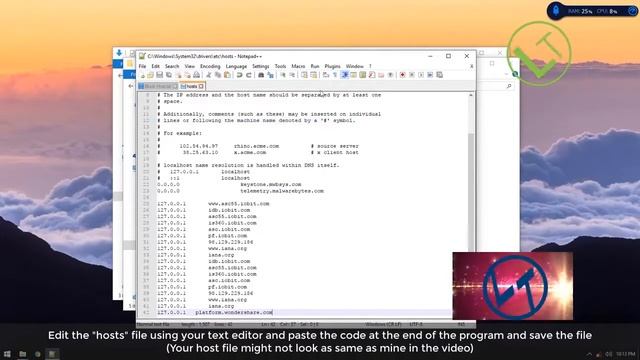Toggle synchronized vertical scrolling icon
Screen dimensions: 640x360
pos(304,75)
